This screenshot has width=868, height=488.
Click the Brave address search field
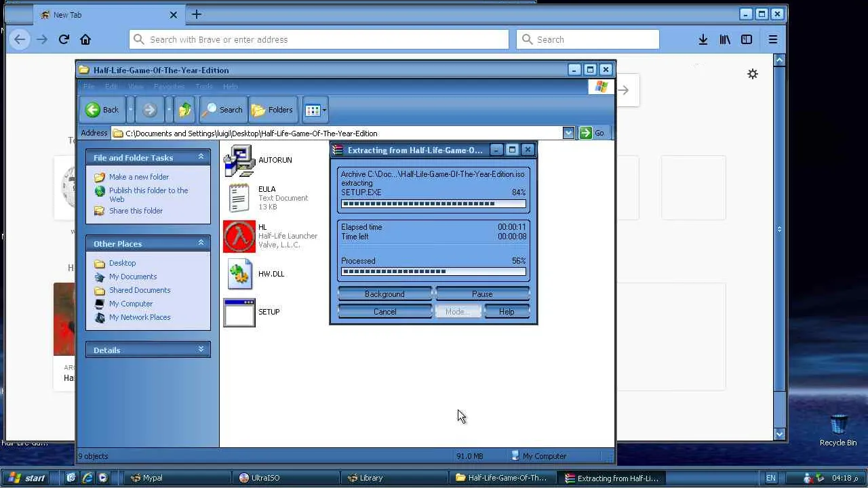(319, 39)
